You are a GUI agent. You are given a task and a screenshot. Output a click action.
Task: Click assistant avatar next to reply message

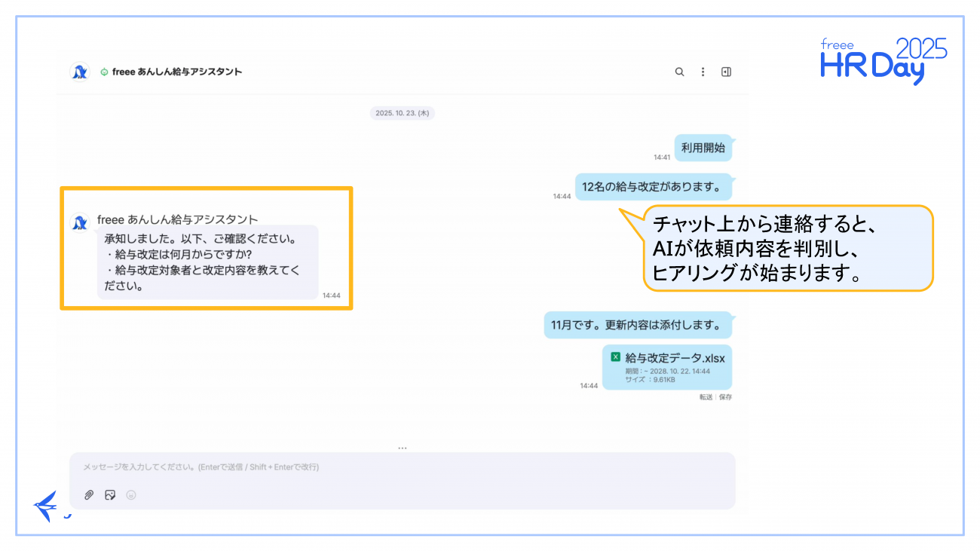click(x=79, y=222)
